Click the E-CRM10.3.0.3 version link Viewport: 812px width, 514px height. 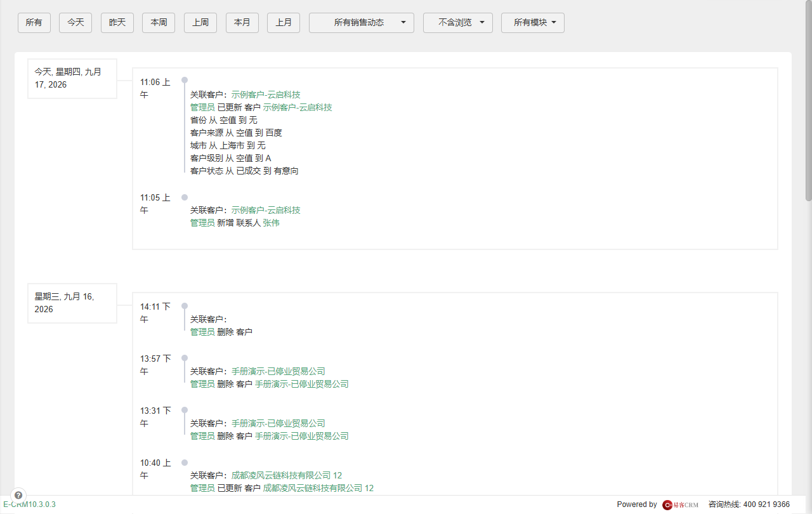pyautogui.click(x=29, y=504)
